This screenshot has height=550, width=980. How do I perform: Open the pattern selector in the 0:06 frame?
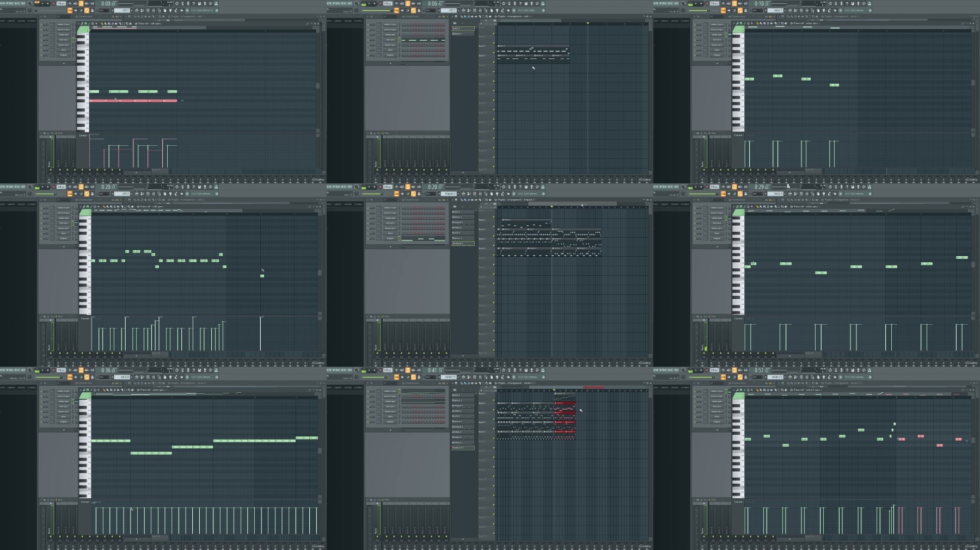click(x=450, y=10)
